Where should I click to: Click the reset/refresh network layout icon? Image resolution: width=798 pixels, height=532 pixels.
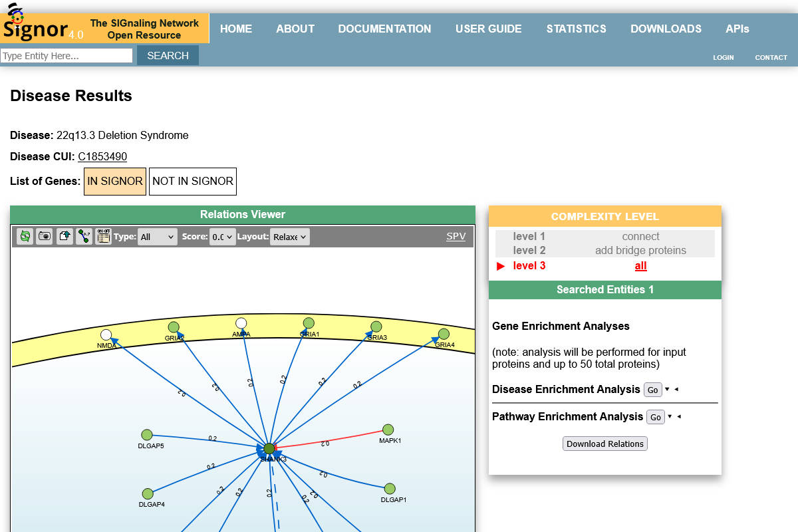[x=25, y=236]
